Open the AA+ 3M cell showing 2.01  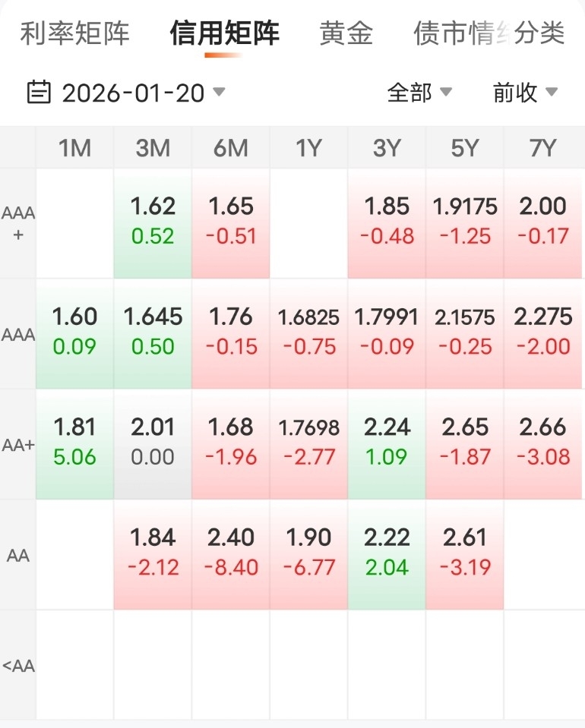pyautogui.click(x=153, y=443)
